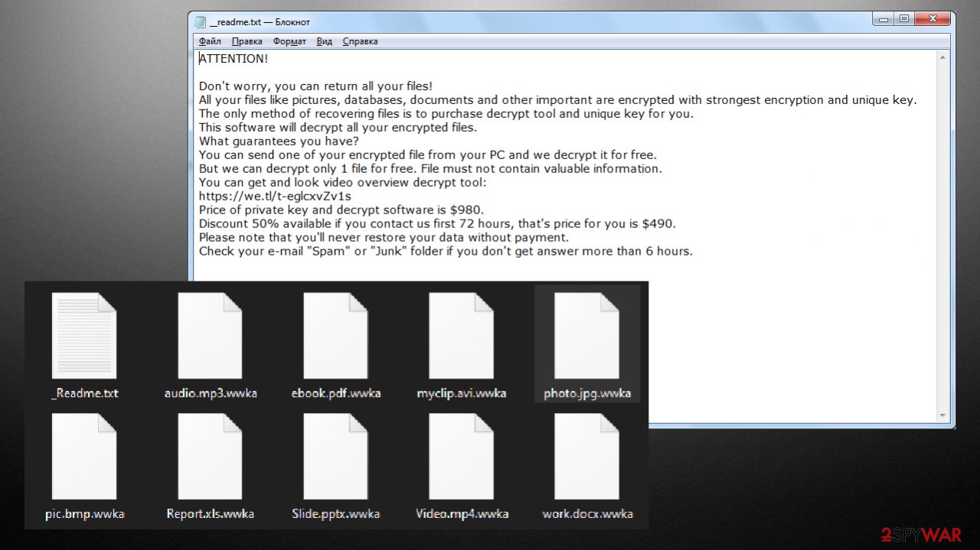Open the Справка menu
The image size is (980, 550).
pos(360,41)
